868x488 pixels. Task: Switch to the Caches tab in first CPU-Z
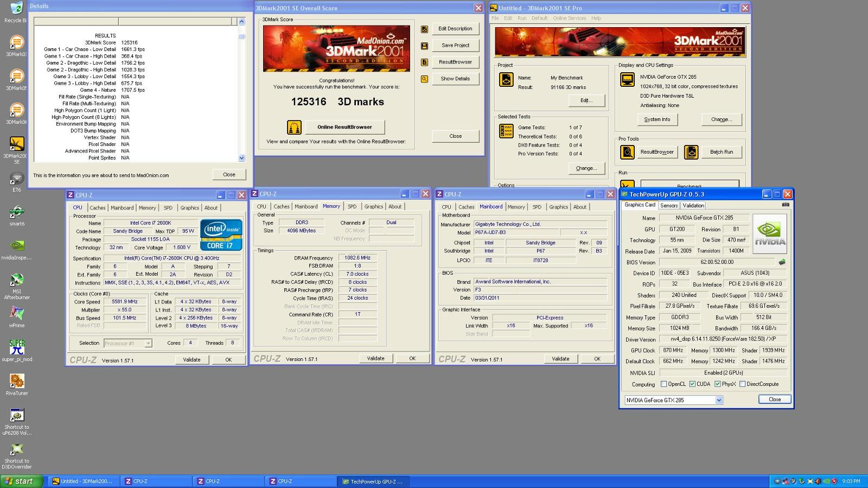98,208
